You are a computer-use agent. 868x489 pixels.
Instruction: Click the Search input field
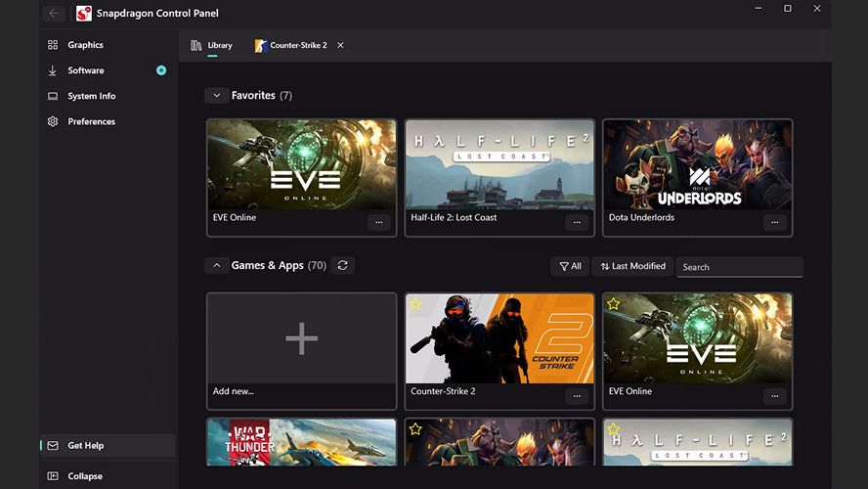pos(740,267)
